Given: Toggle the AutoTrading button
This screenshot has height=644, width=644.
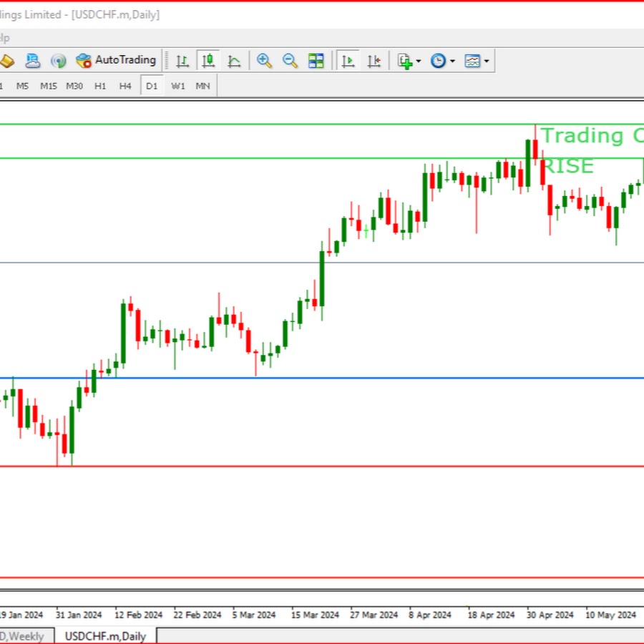Looking at the screenshot, I should 116,60.
